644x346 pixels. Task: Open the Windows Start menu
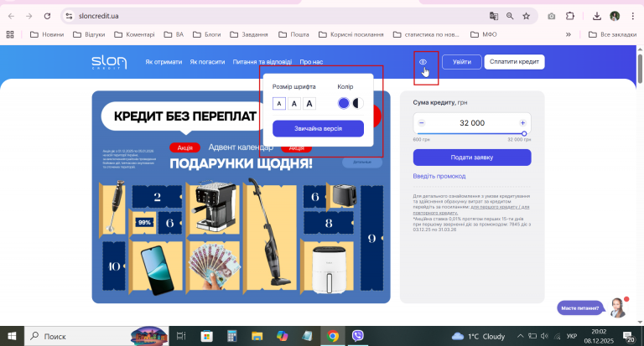12,336
